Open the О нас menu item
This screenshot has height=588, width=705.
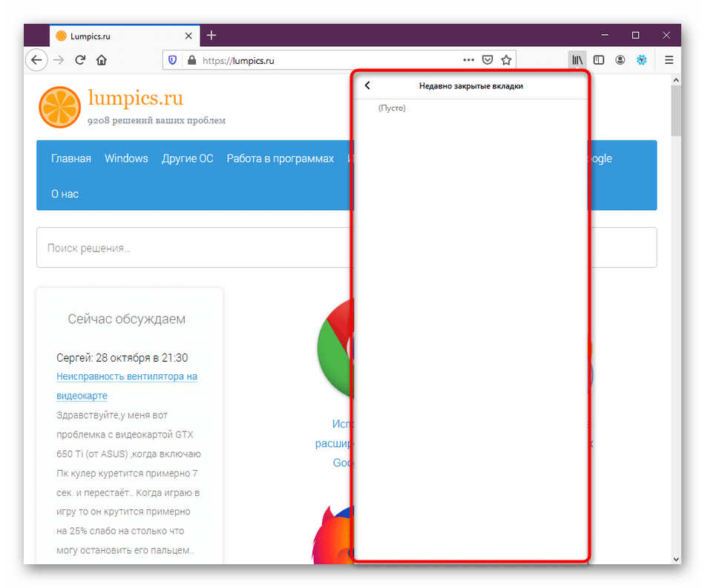[x=65, y=194]
